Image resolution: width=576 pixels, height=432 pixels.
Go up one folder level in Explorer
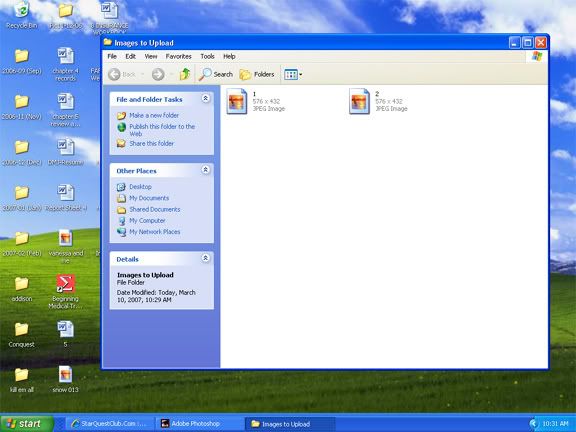(x=185, y=74)
